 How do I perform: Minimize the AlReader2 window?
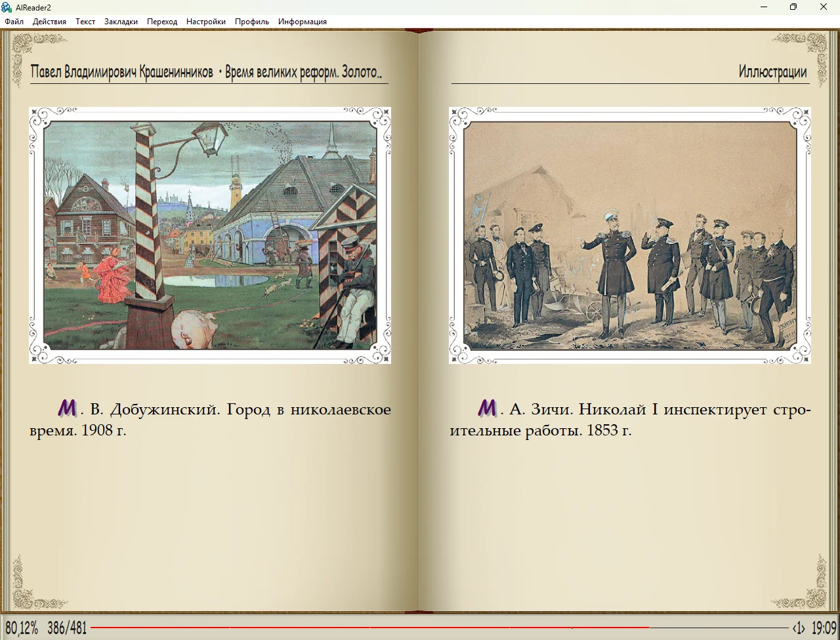tap(764, 7)
